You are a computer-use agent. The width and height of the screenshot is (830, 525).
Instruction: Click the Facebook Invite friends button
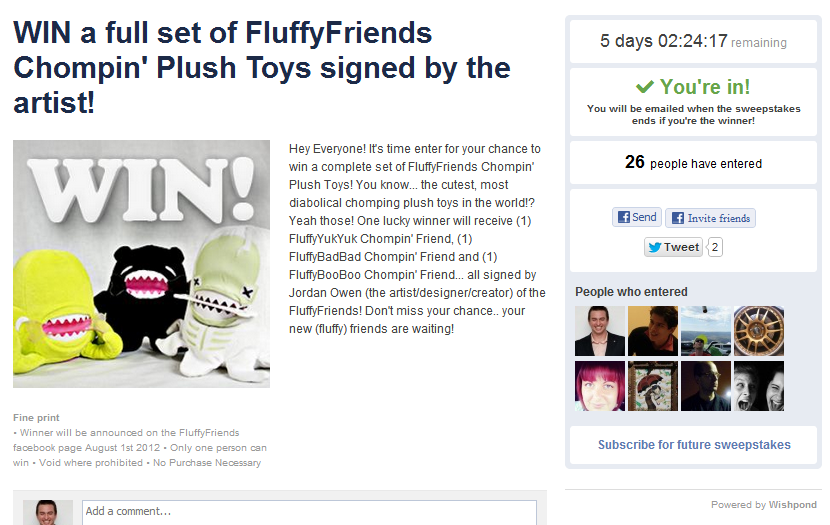(710, 218)
